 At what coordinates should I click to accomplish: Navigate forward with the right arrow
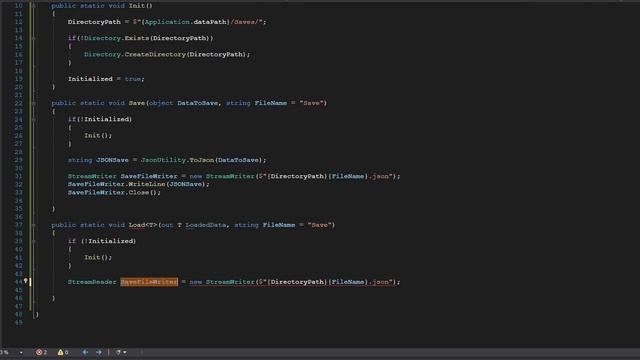pos(99,352)
